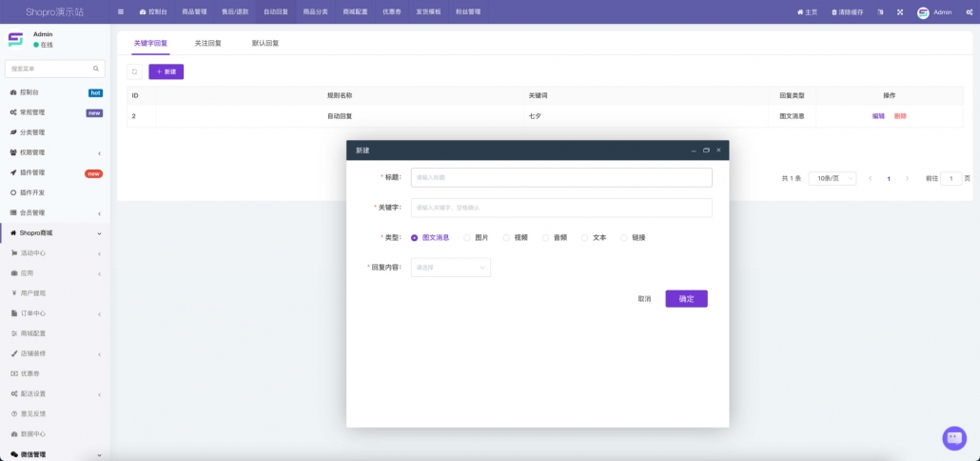
Task: Click 确定 in the 新建 dialog
Action: pyautogui.click(x=686, y=299)
